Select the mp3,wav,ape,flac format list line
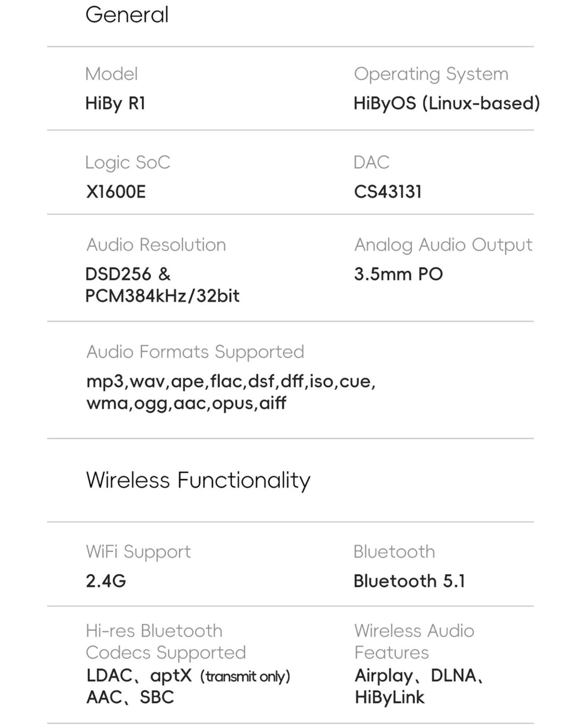Viewport: 581px width, 728px height. coord(231,382)
